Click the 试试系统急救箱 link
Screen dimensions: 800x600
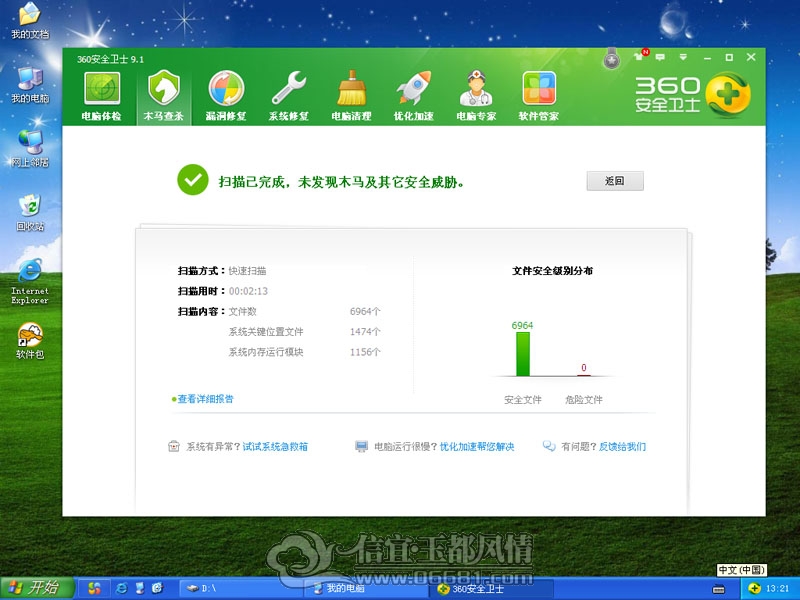[275, 447]
